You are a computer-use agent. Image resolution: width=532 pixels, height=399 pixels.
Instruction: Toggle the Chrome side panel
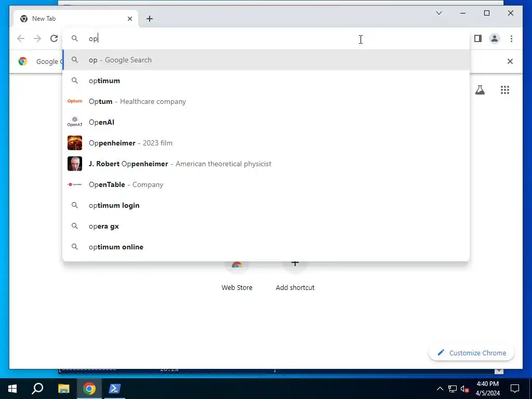478,38
